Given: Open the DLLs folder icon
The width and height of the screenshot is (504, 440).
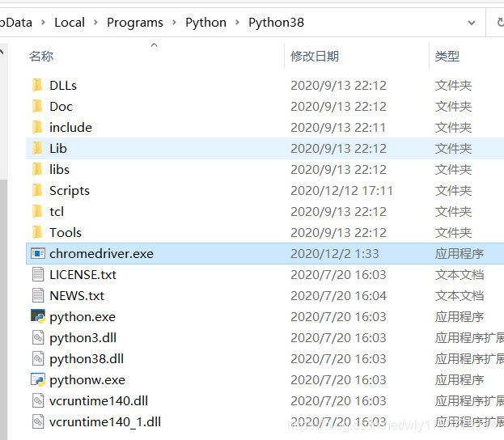Looking at the screenshot, I should point(37,86).
